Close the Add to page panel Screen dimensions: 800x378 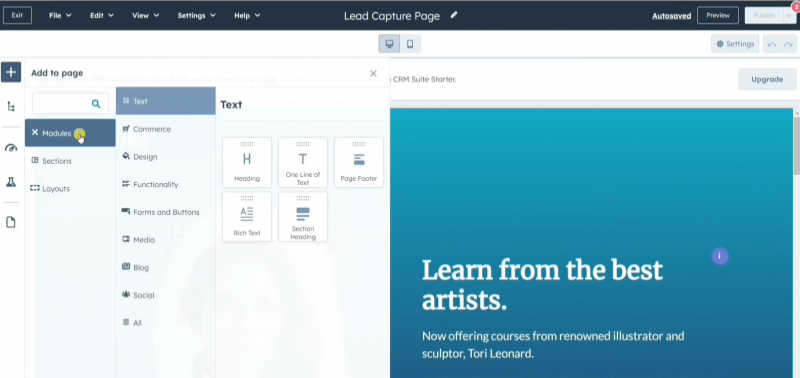coord(373,73)
